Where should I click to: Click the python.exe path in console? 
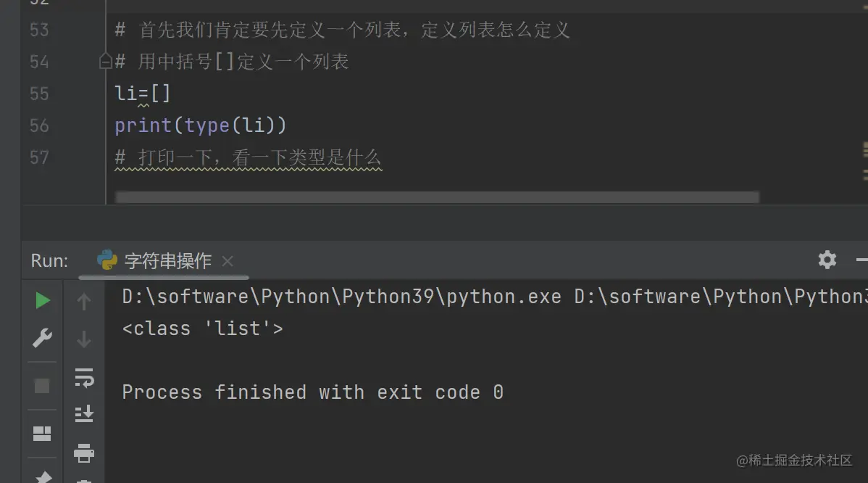coord(341,297)
